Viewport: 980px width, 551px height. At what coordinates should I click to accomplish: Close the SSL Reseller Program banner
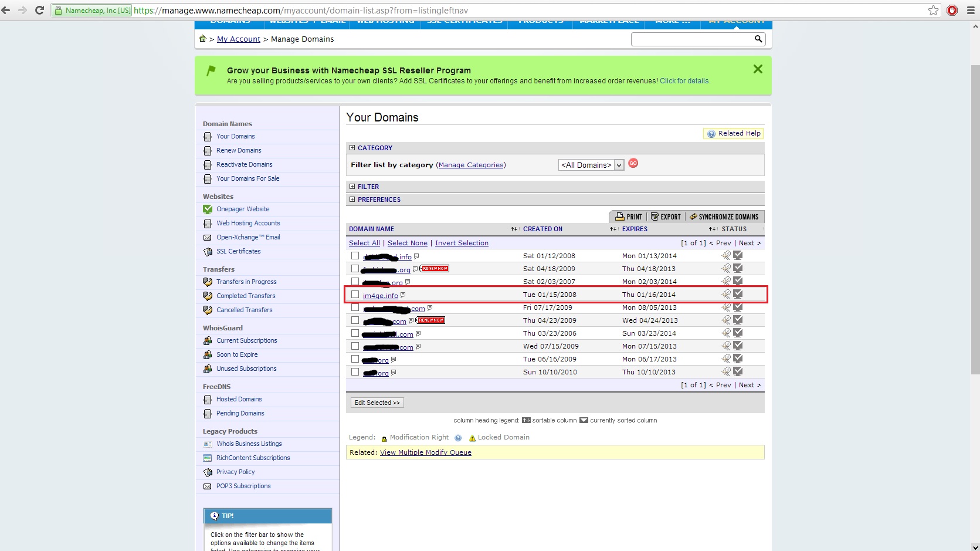point(758,69)
